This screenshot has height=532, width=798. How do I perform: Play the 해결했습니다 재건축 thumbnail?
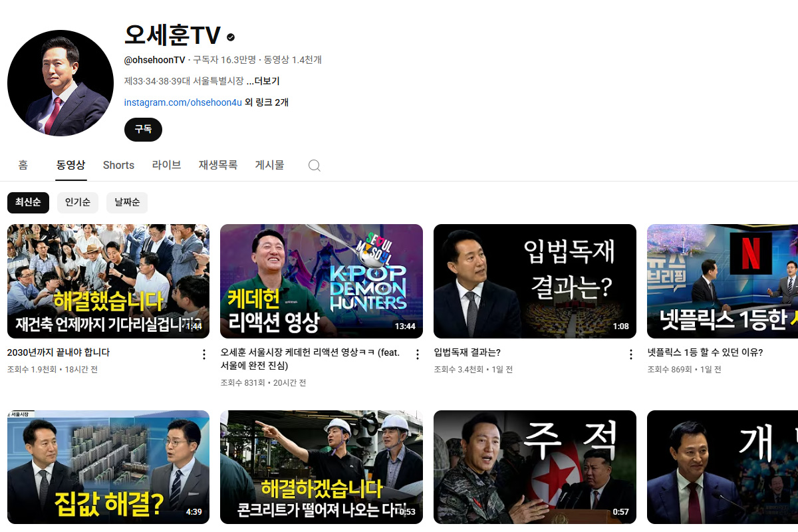[108, 281]
